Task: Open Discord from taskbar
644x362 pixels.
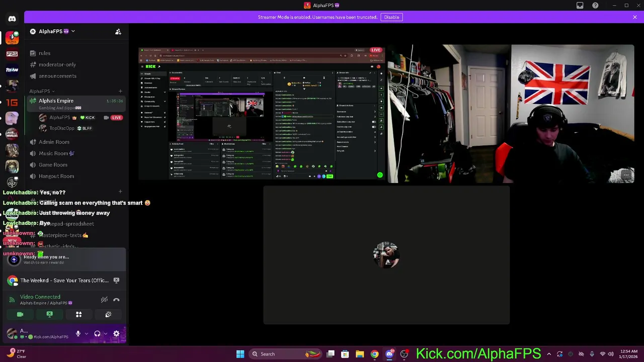Action: click(x=389, y=354)
